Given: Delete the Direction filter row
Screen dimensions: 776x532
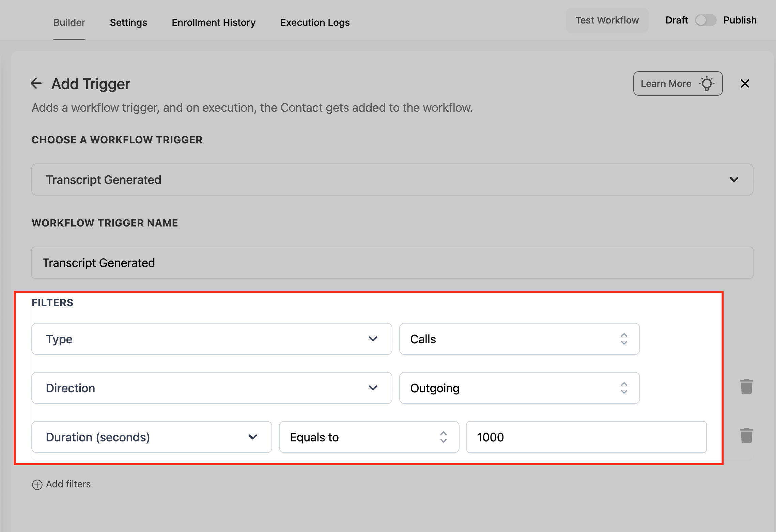Looking at the screenshot, I should tap(746, 387).
